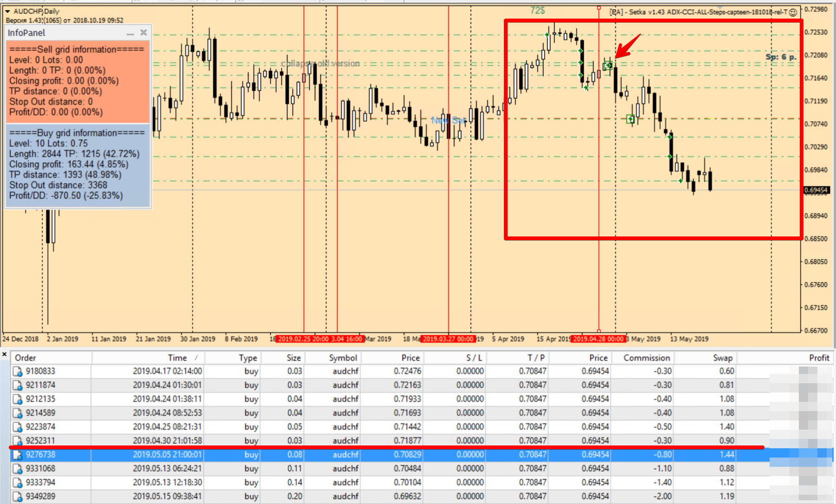The height and width of the screenshot is (504, 836).
Task: Click the 13 May 2019 date axis label
Action: [x=689, y=339]
